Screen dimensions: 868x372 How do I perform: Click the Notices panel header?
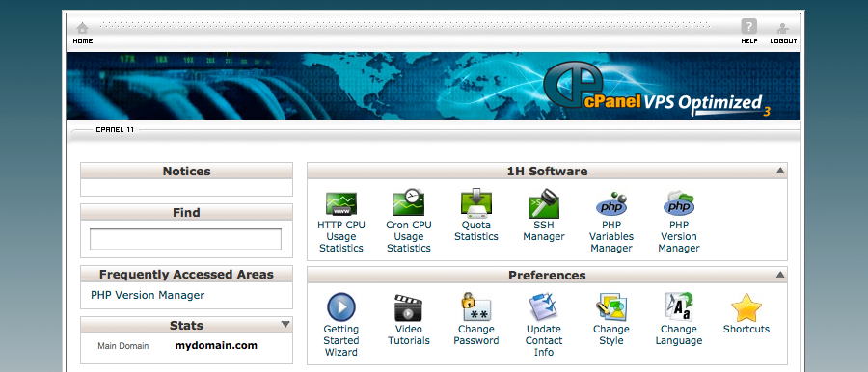[186, 171]
